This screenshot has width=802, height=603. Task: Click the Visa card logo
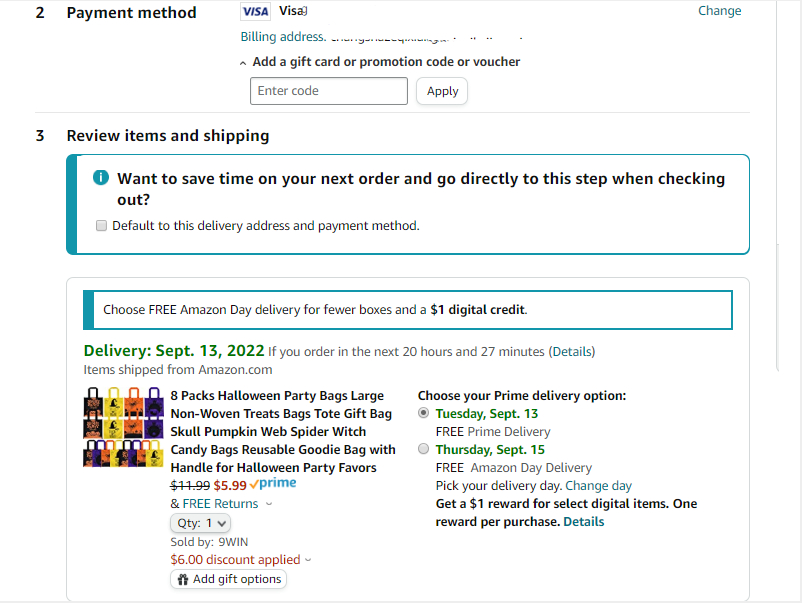(256, 12)
